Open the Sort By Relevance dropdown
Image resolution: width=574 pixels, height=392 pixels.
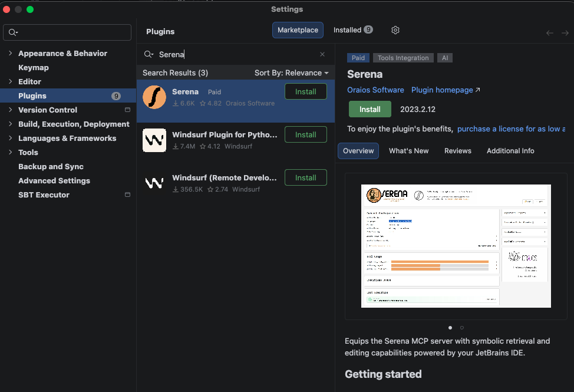click(291, 73)
